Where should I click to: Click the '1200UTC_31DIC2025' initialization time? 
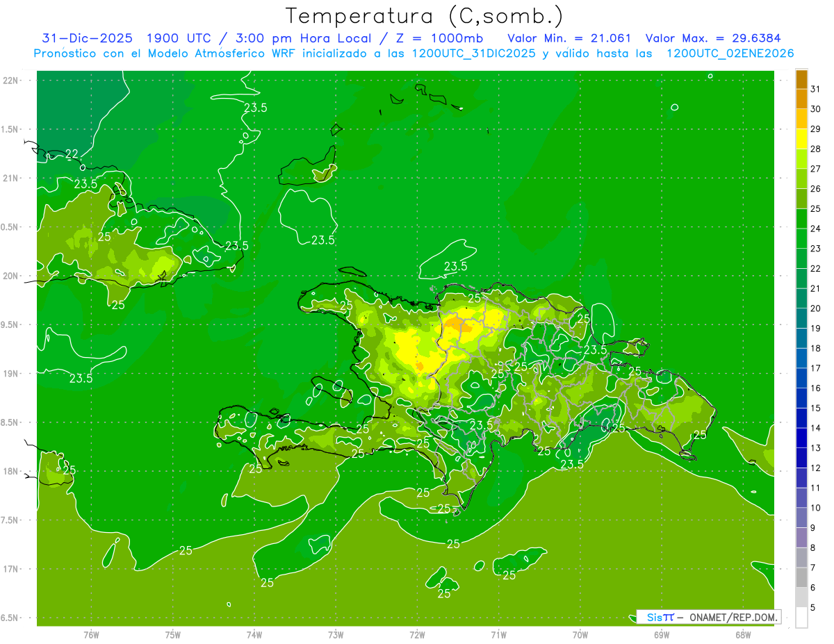(473, 53)
